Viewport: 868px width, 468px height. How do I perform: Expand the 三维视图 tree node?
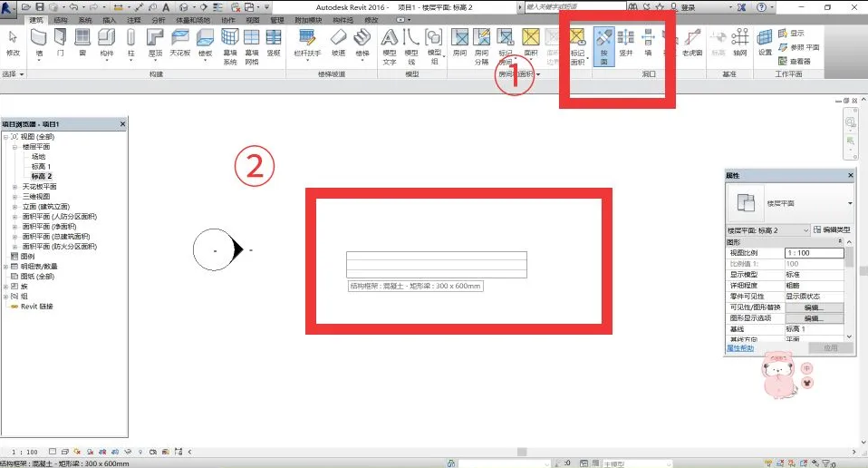coord(14,197)
